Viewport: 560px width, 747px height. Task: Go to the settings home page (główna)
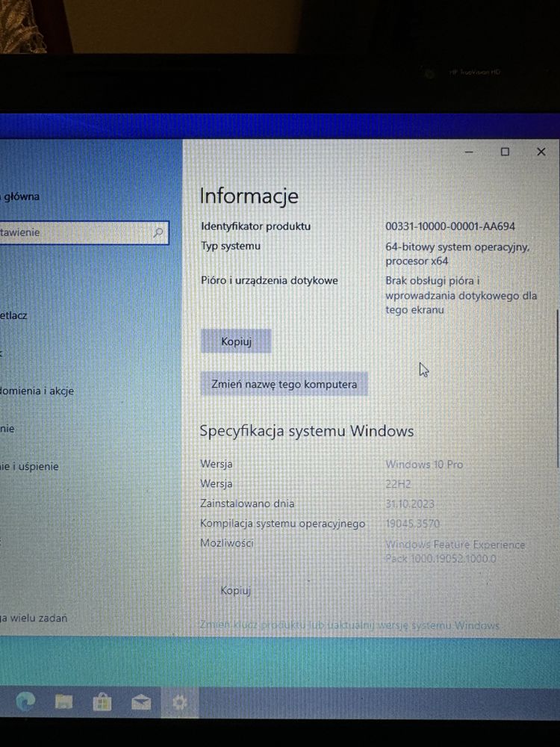coord(20,196)
